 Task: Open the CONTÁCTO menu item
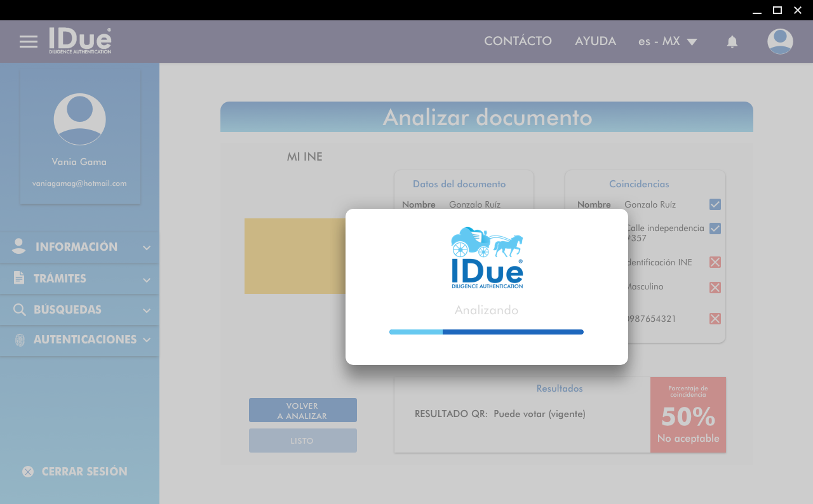pyautogui.click(x=518, y=41)
